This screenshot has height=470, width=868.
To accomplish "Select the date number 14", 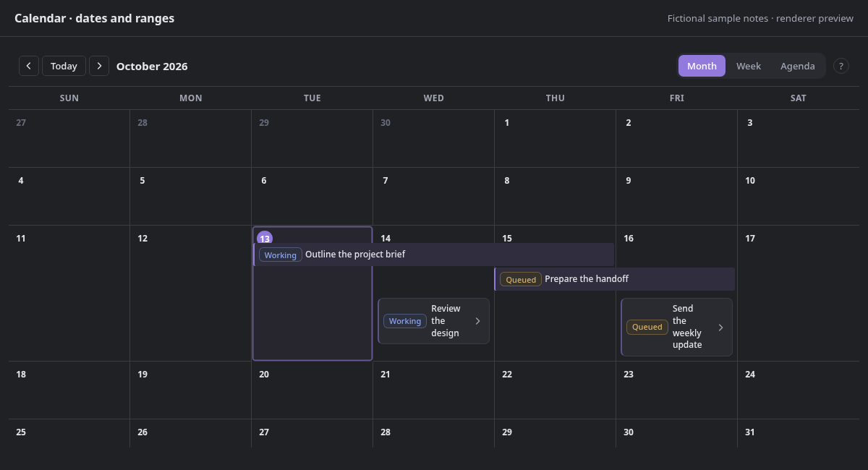I will pos(386,239).
